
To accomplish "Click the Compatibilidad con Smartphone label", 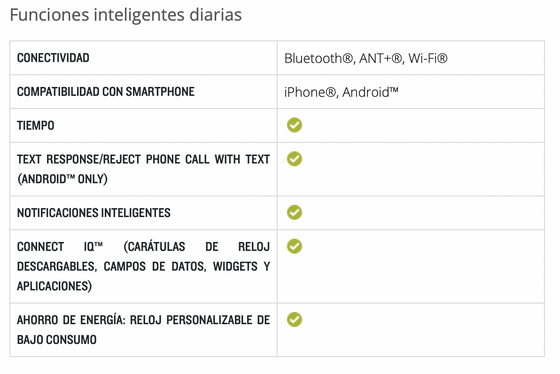I will pos(106,91).
